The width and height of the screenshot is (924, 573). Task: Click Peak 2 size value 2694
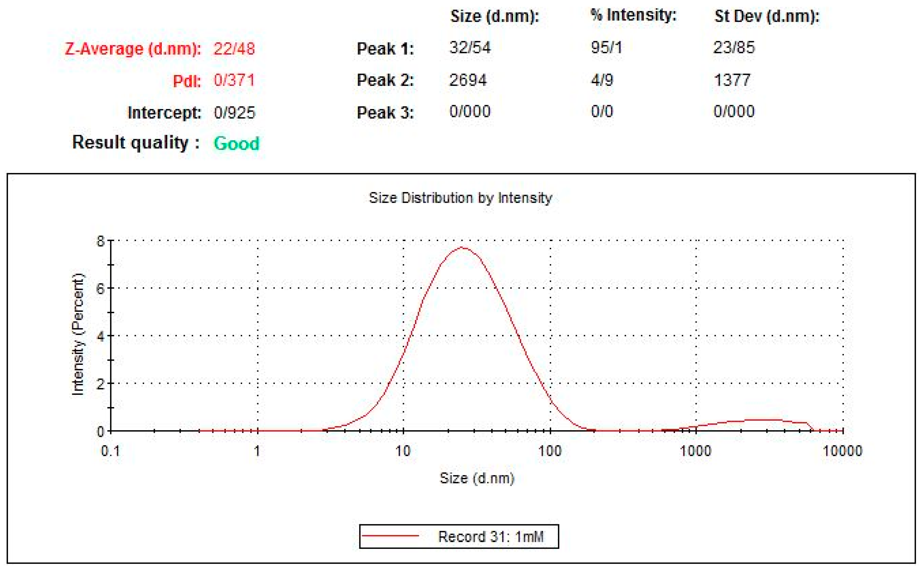pyautogui.click(x=468, y=80)
